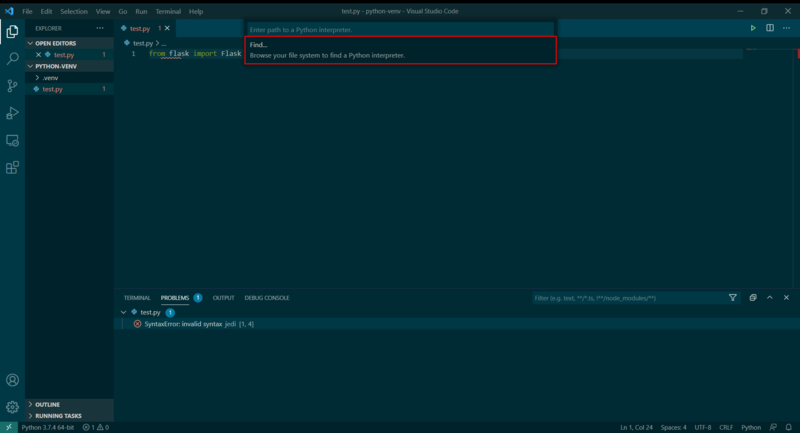Click Ln 1, Col 24 in status bar
This screenshot has height=433, width=800.
pos(636,427)
